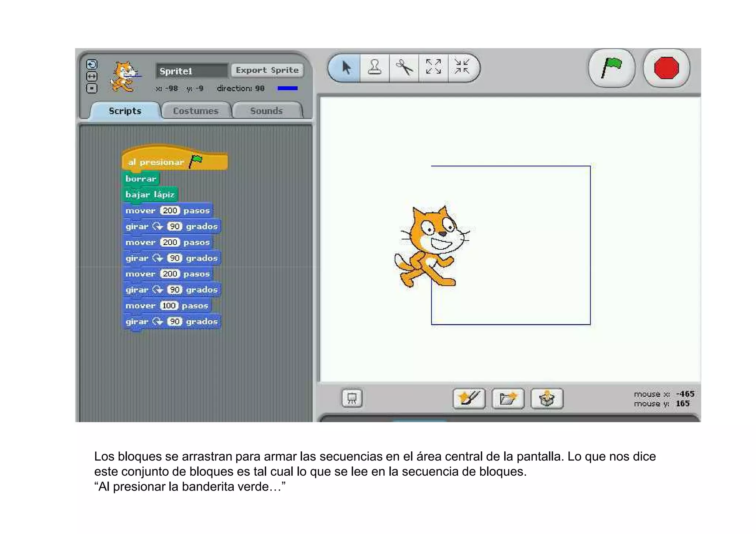Click the paint new sprite button

tap(469, 399)
